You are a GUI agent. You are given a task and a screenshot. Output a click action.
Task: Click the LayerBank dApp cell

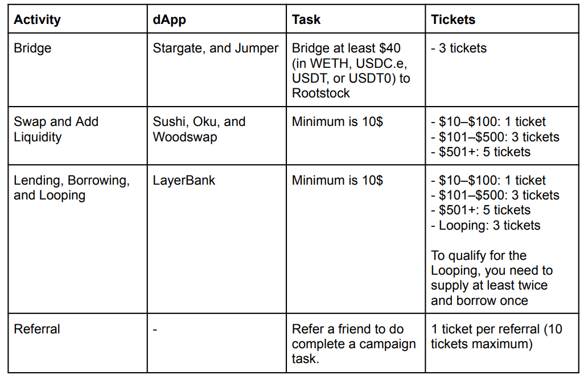click(217, 239)
